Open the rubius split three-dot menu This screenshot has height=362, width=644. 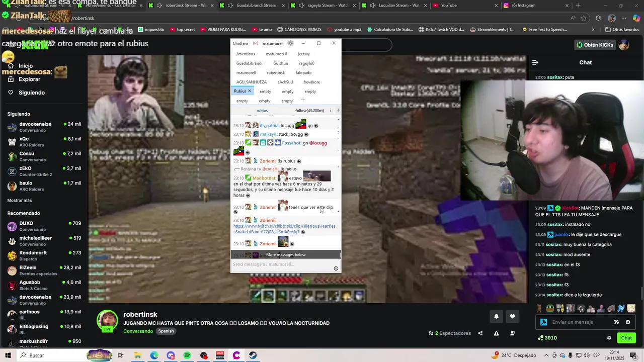[x=331, y=110]
